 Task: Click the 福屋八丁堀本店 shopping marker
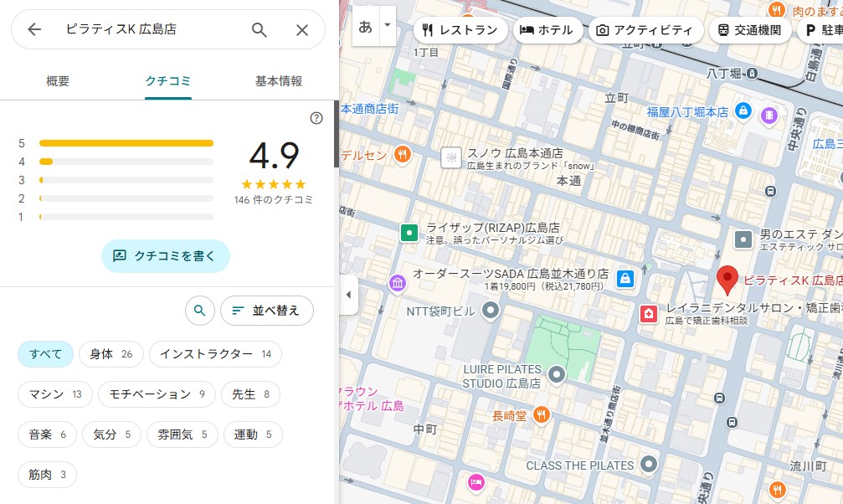click(742, 111)
